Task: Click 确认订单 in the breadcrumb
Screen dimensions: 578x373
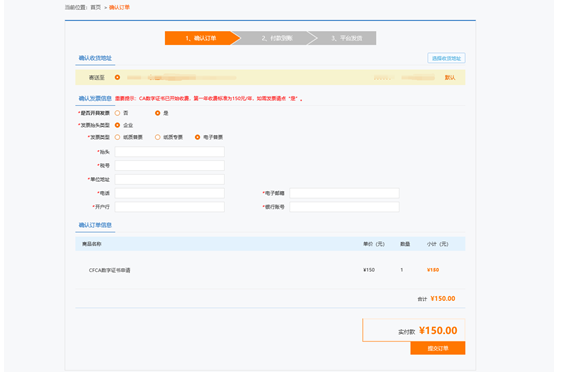Action: (x=119, y=7)
